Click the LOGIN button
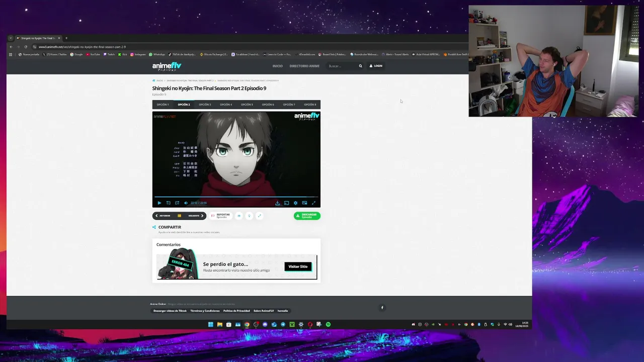This screenshot has width=644, height=362. tap(376, 66)
